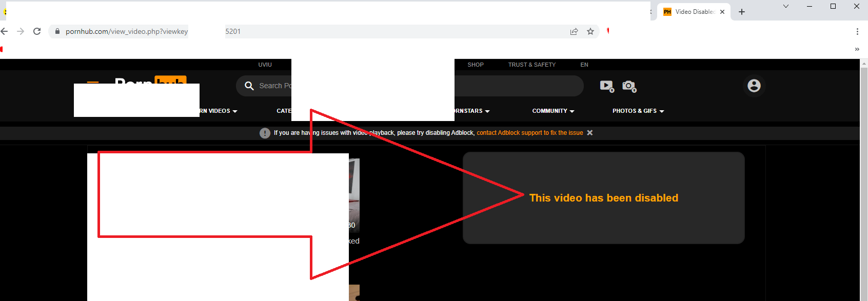
Task: Click the vertical page scrollbar
Action: click(x=864, y=179)
